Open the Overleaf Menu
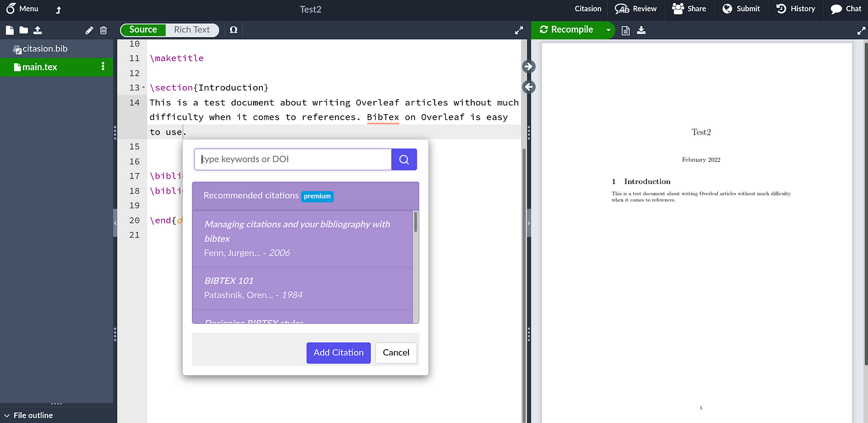 [x=22, y=9]
